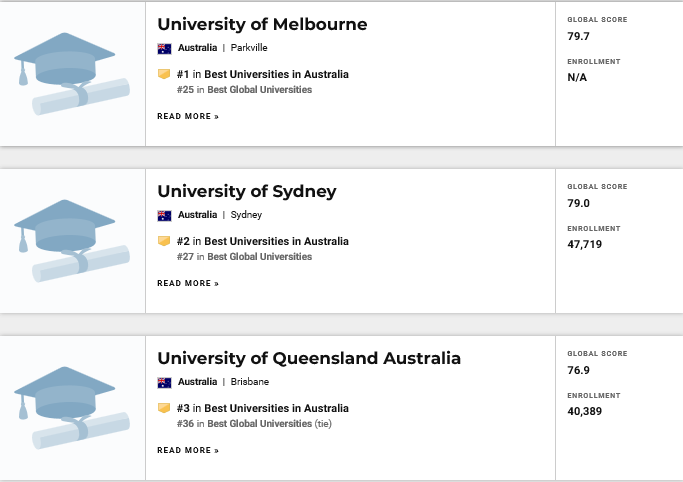
Task: Click the yellow badge icon beside #1 ranking
Action: [x=164, y=74]
